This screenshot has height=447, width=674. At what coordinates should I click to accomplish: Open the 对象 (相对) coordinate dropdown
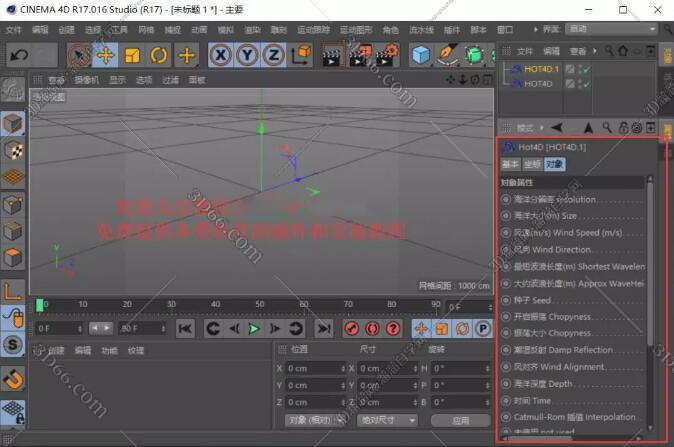pyautogui.click(x=315, y=420)
